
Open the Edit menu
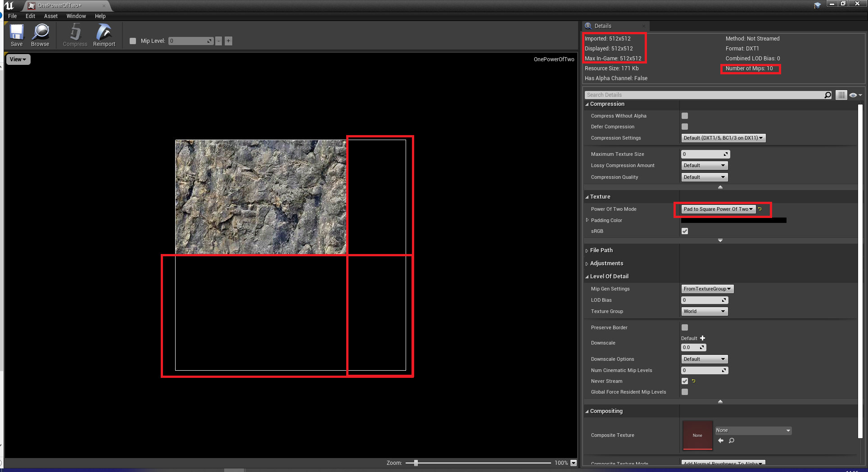(30, 16)
